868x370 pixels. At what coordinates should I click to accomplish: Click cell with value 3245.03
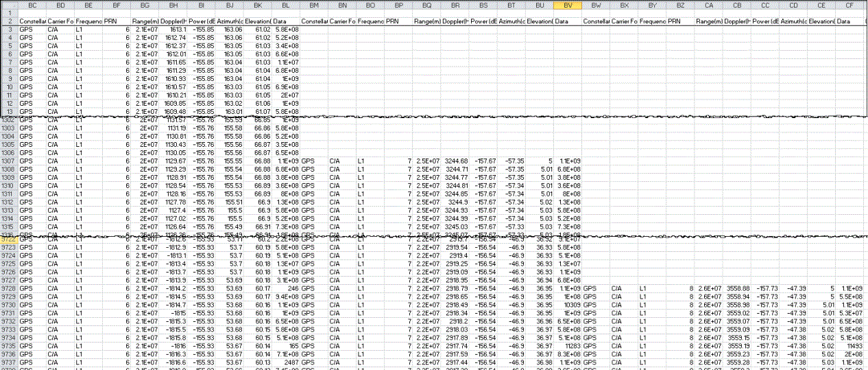tap(455, 227)
